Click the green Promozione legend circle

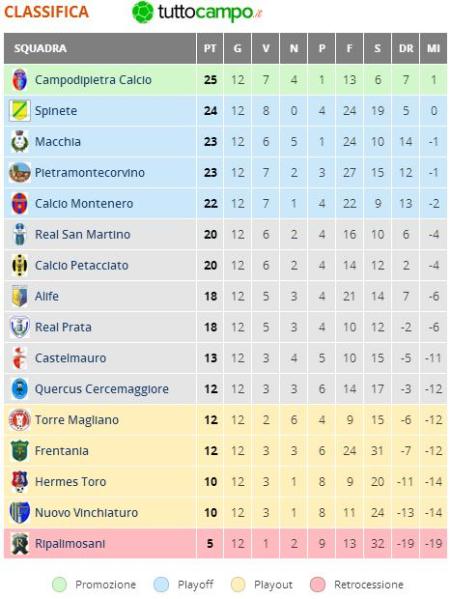(x=59, y=584)
